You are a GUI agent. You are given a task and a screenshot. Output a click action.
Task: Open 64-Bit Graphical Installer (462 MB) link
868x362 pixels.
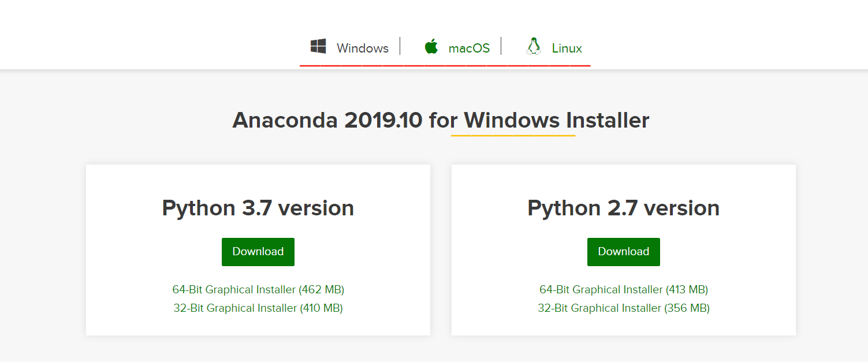coord(258,289)
